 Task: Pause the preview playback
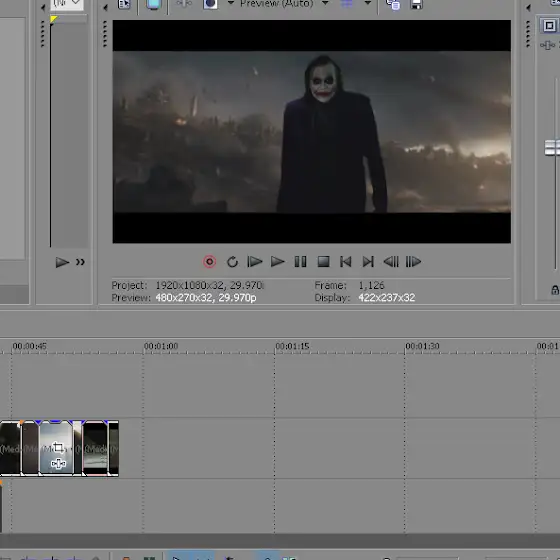coord(300,262)
